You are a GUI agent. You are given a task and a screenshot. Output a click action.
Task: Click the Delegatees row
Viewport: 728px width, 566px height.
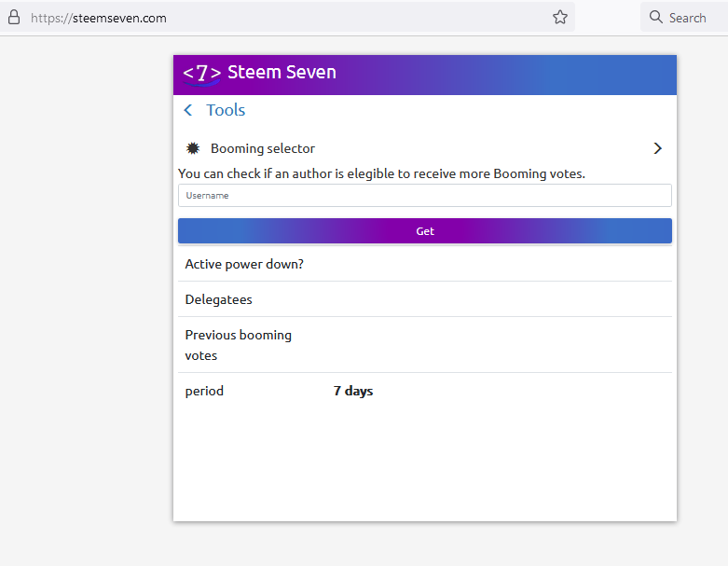425,299
